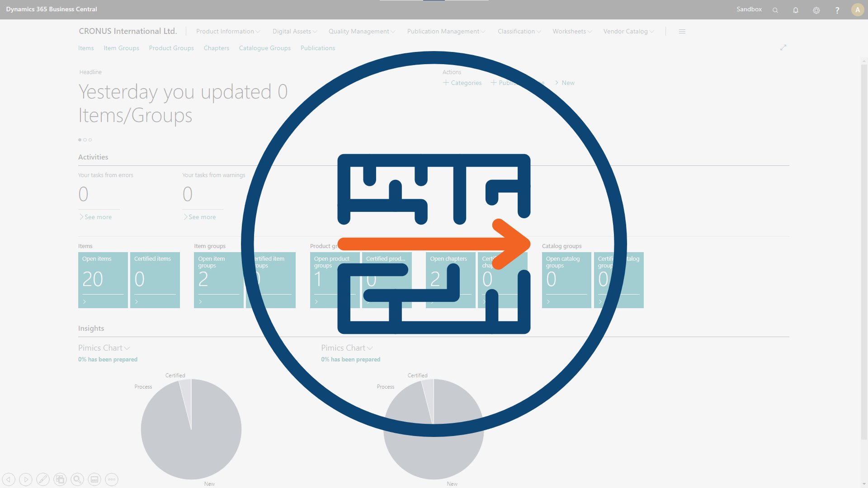This screenshot has height=488, width=868.
Task: Toggle the third carousel dot indicator
Action: [x=90, y=140]
